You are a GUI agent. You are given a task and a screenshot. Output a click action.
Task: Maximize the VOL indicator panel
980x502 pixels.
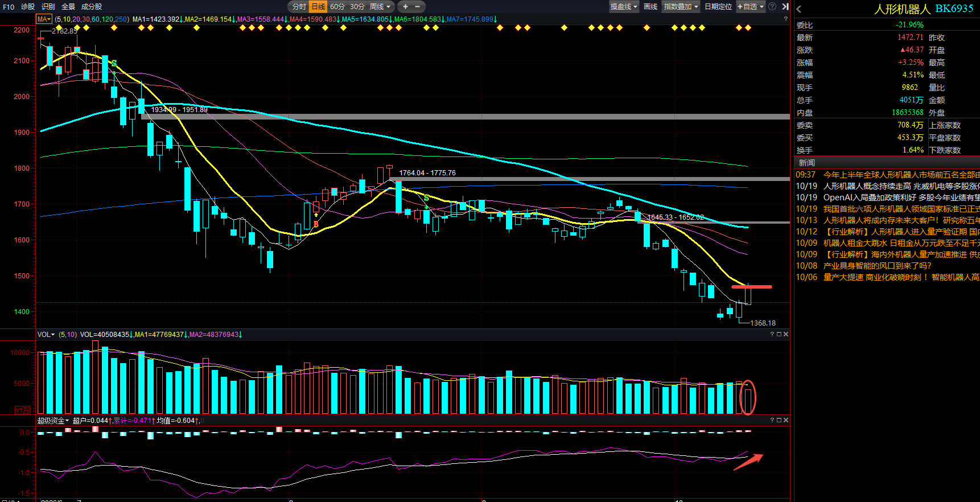pos(779,334)
